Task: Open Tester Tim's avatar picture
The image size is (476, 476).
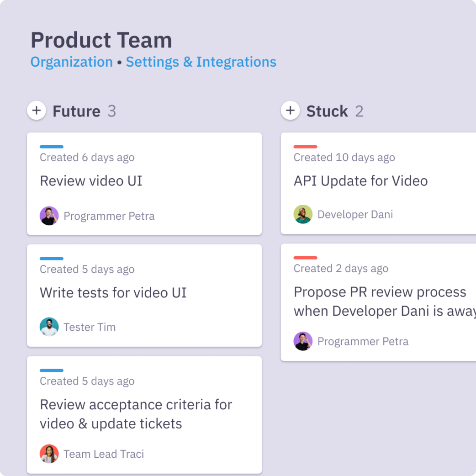Action: tap(49, 327)
